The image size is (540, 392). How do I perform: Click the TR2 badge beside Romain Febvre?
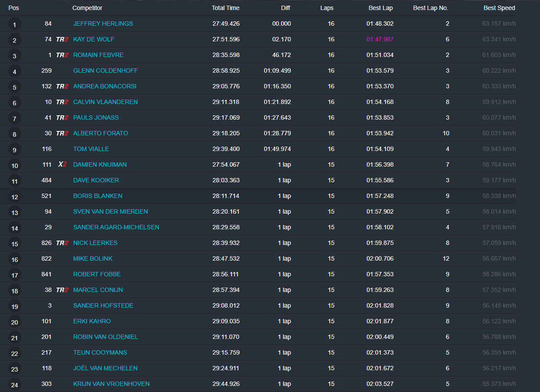62,55
